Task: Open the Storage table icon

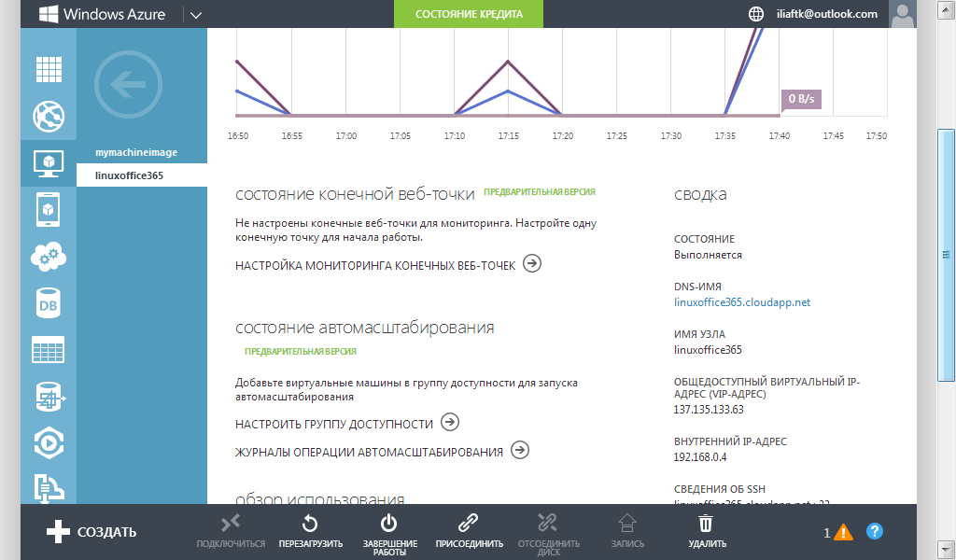Action: (x=49, y=350)
